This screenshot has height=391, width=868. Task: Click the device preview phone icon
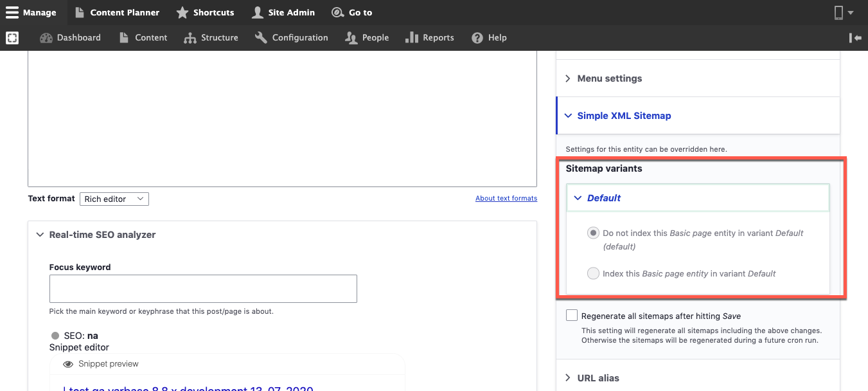[x=838, y=12]
